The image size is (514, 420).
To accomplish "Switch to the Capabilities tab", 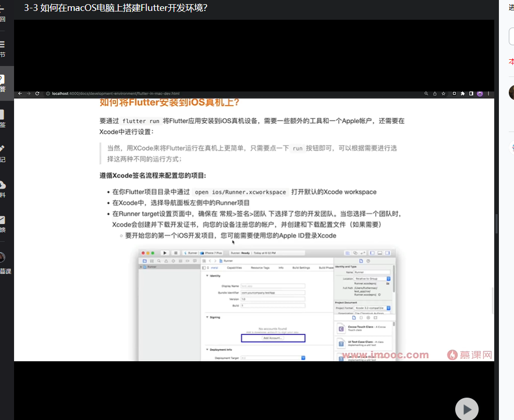I will coord(235,268).
